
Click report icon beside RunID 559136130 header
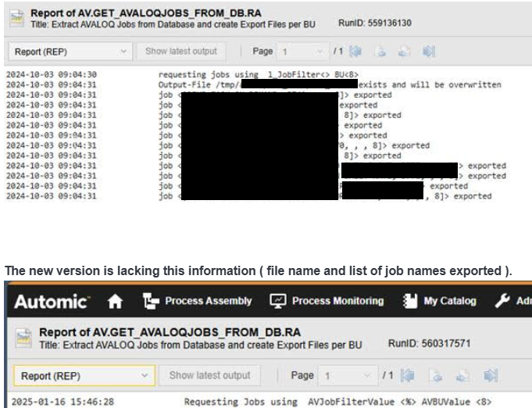coord(17,18)
